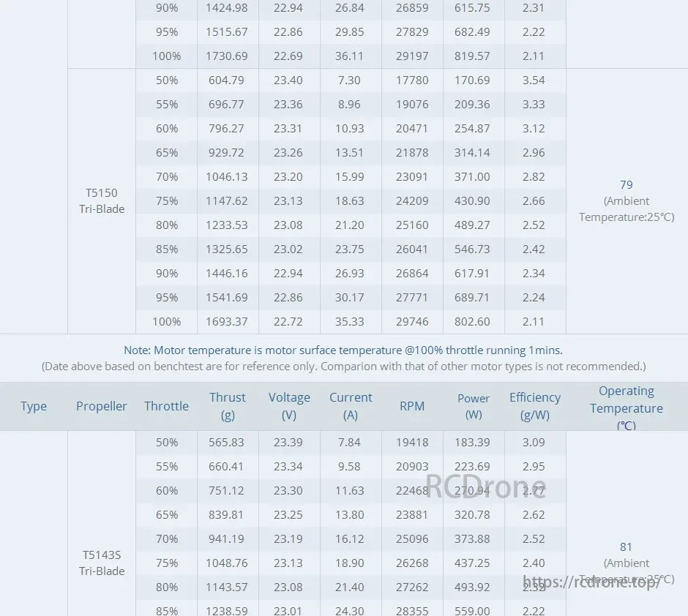Select the T5143S Tri-Blade propeller cell
This screenshot has height=616, width=688.
102,563
